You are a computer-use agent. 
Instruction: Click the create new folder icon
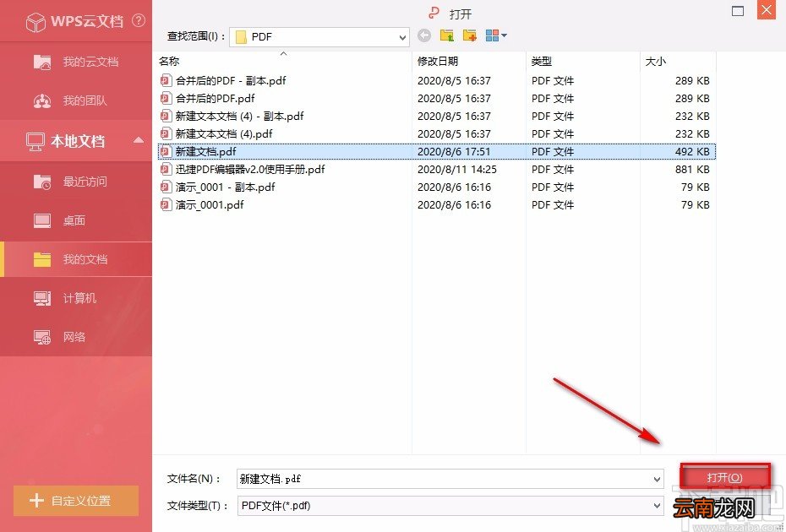click(470, 35)
